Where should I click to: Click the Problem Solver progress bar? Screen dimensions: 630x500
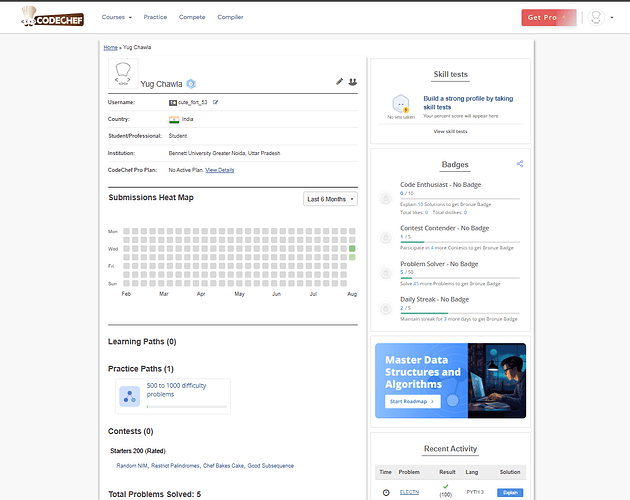point(460,278)
